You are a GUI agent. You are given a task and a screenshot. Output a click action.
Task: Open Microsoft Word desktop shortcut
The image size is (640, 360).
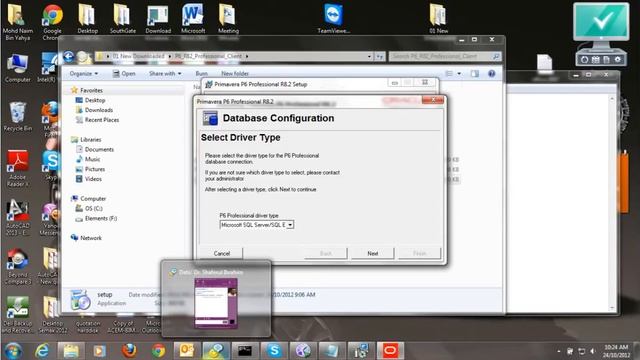click(193, 18)
